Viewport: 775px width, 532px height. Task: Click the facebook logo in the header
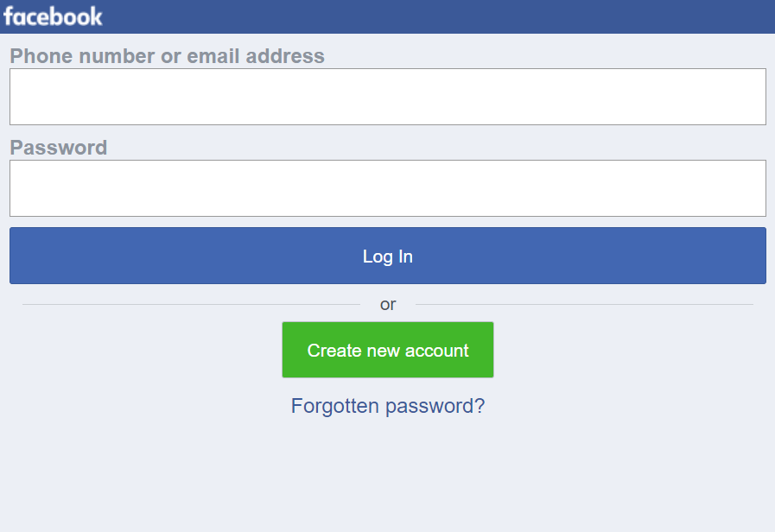(x=53, y=16)
